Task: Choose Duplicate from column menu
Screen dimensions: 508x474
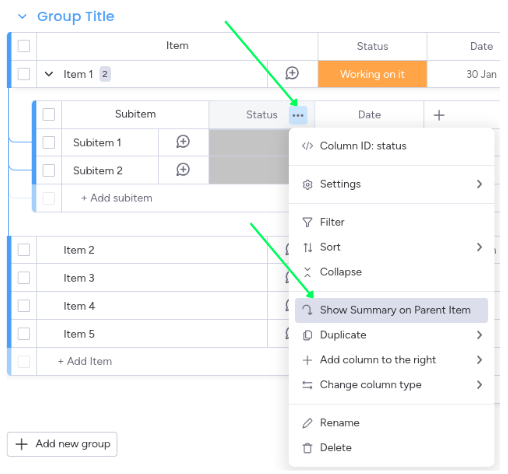Action: click(391, 335)
